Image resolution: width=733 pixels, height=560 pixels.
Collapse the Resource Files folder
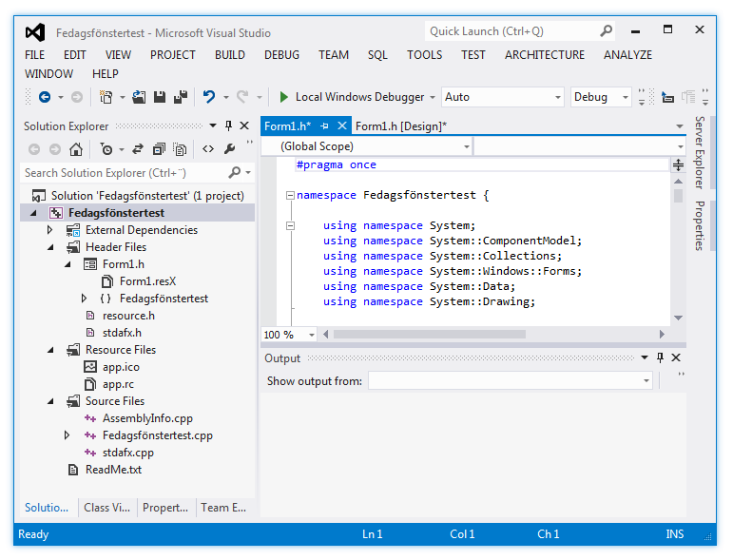pos(50,350)
